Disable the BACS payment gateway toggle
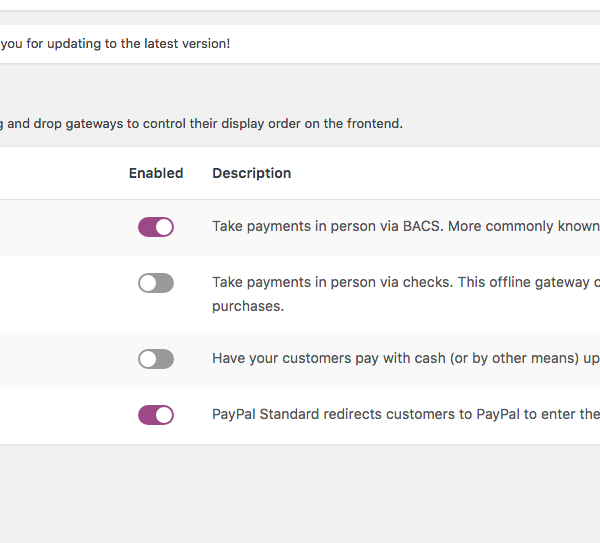The width and height of the screenshot is (600, 543). 156,227
